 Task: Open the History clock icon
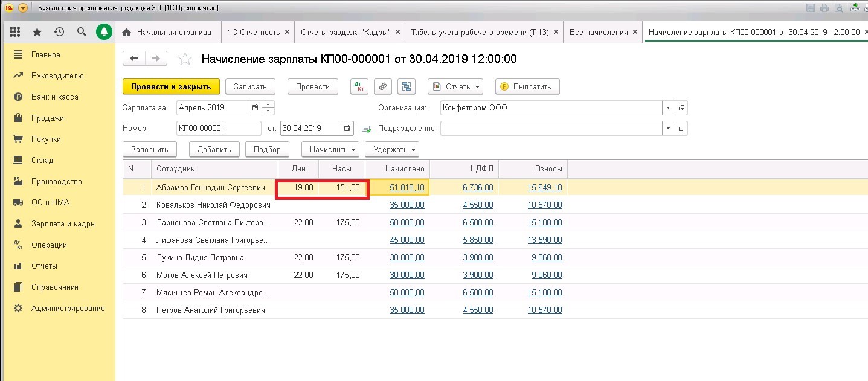[59, 32]
